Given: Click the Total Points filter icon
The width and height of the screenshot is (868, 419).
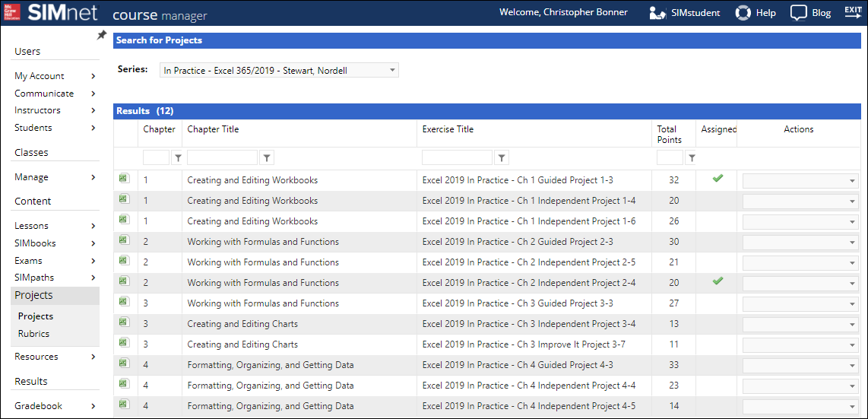Looking at the screenshot, I should pyautogui.click(x=691, y=158).
